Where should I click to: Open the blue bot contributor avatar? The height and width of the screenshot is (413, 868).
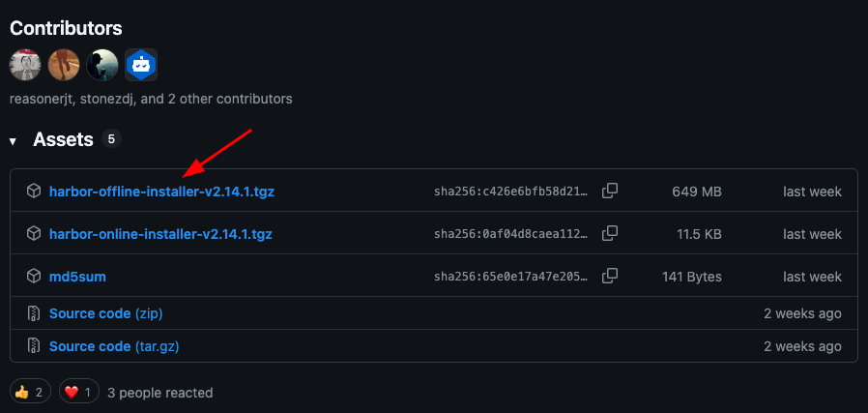point(141,65)
